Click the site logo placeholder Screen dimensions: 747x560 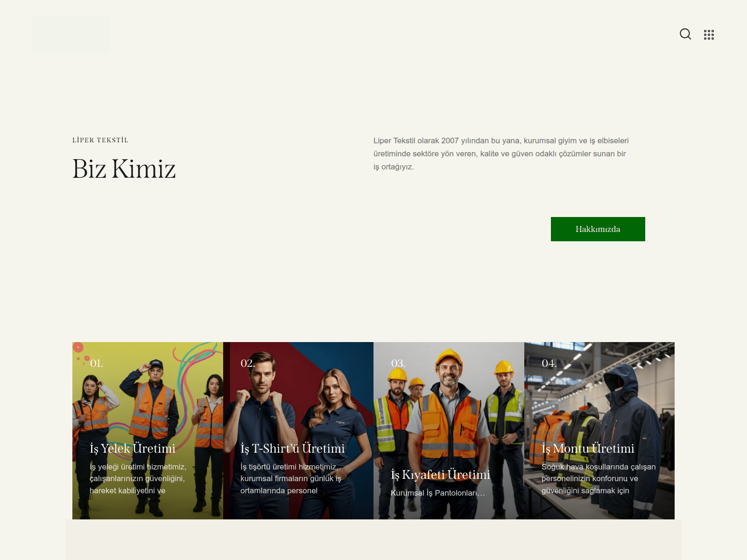[71, 34]
